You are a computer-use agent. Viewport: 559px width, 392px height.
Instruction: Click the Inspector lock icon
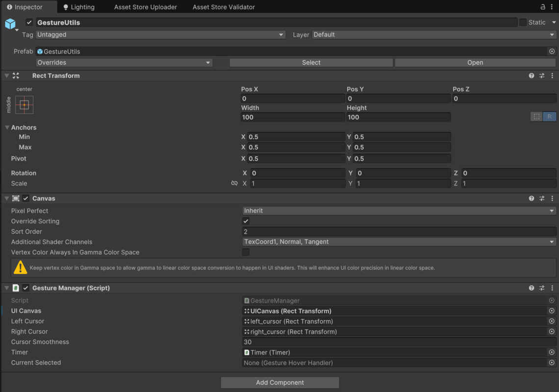point(542,7)
